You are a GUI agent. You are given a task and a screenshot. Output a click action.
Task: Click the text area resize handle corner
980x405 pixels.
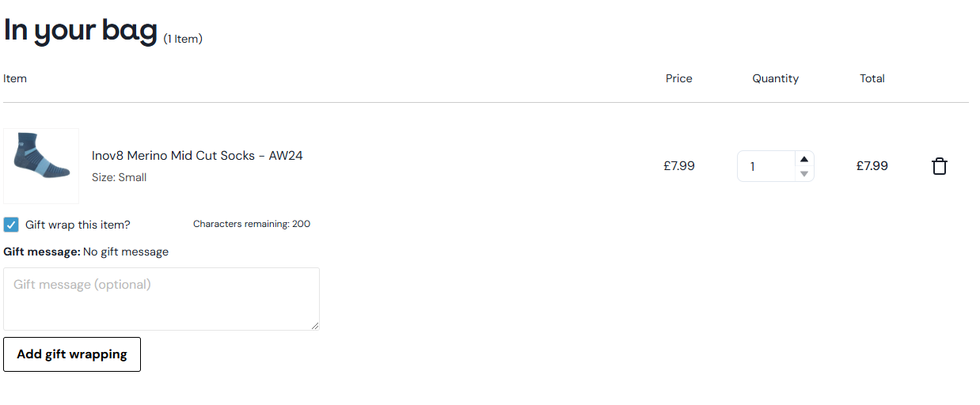(x=315, y=326)
